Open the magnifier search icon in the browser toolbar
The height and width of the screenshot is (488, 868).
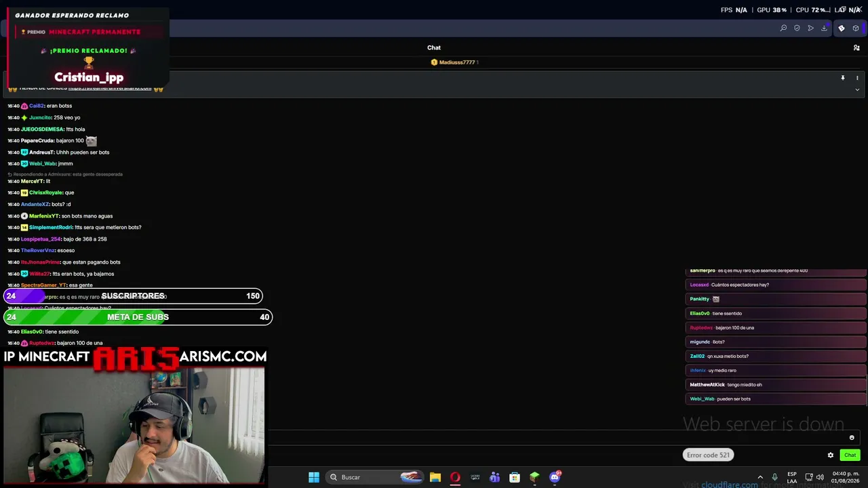point(783,28)
